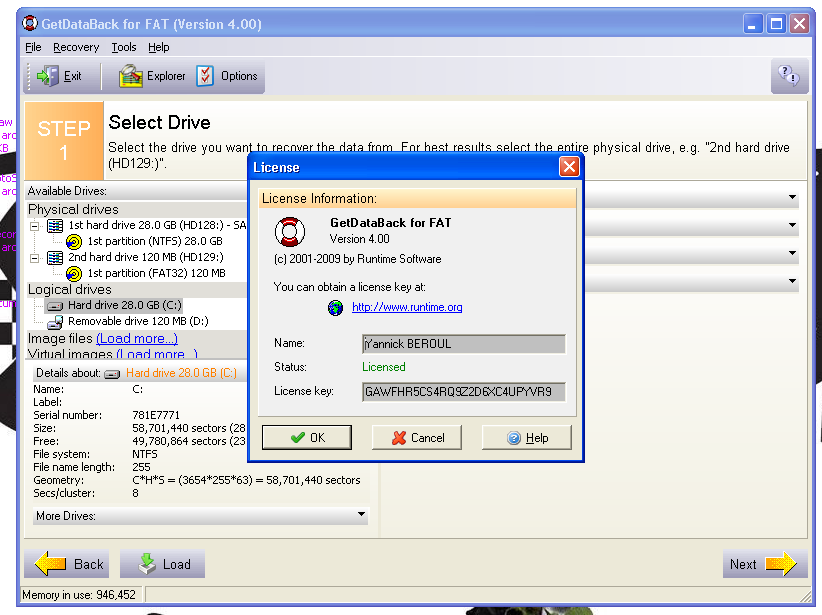Open the File menu

[33, 47]
